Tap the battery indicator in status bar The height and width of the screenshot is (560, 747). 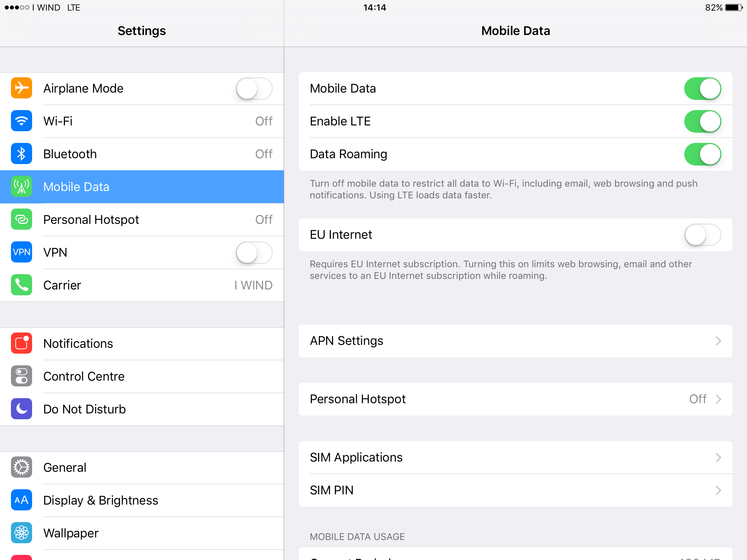(734, 8)
